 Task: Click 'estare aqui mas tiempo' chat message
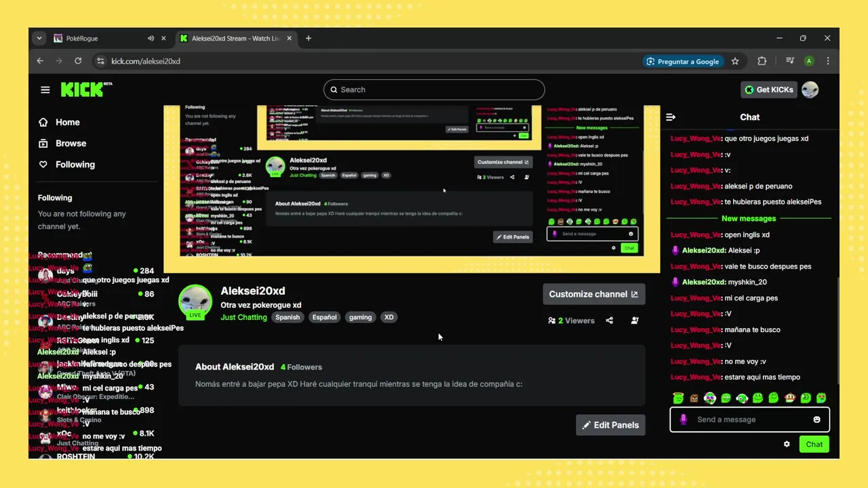(x=762, y=378)
